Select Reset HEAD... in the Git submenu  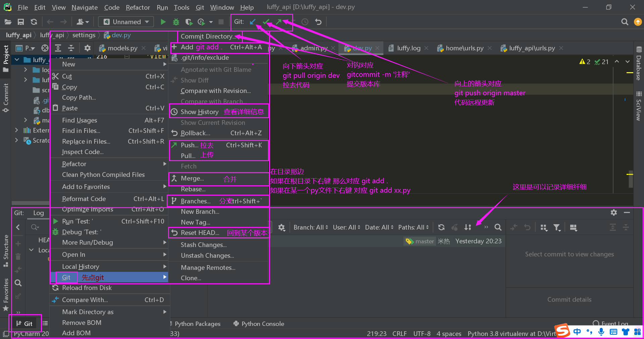(219, 233)
